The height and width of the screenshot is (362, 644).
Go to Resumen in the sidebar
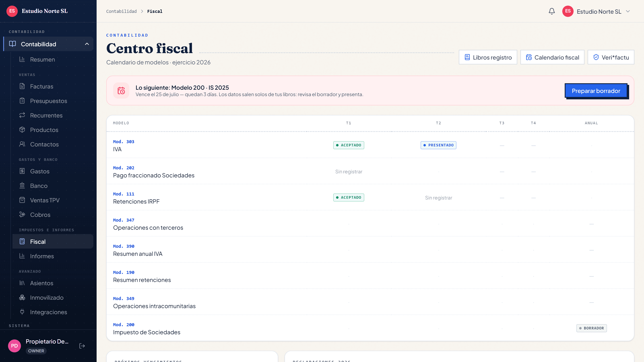point(53,60)
